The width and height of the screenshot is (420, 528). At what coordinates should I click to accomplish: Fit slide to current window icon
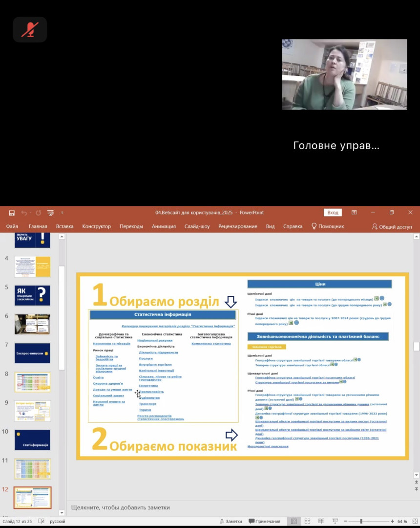click(415, 521)
